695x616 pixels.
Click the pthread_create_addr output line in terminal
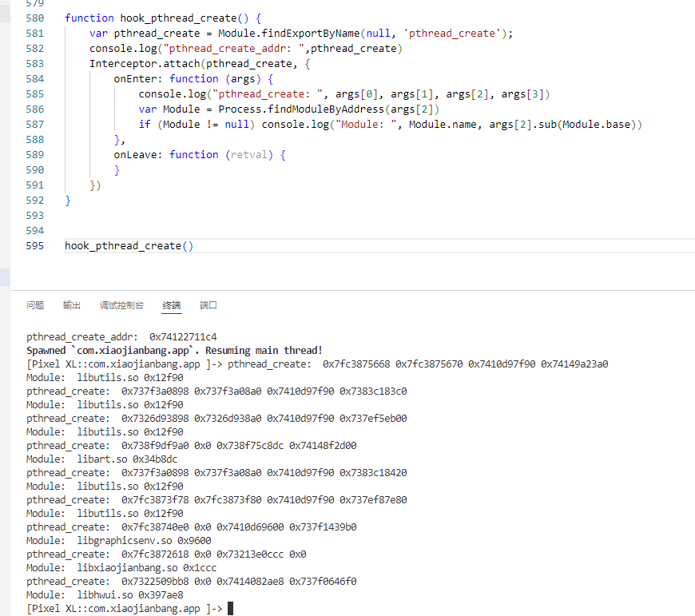tap(121, 337)
